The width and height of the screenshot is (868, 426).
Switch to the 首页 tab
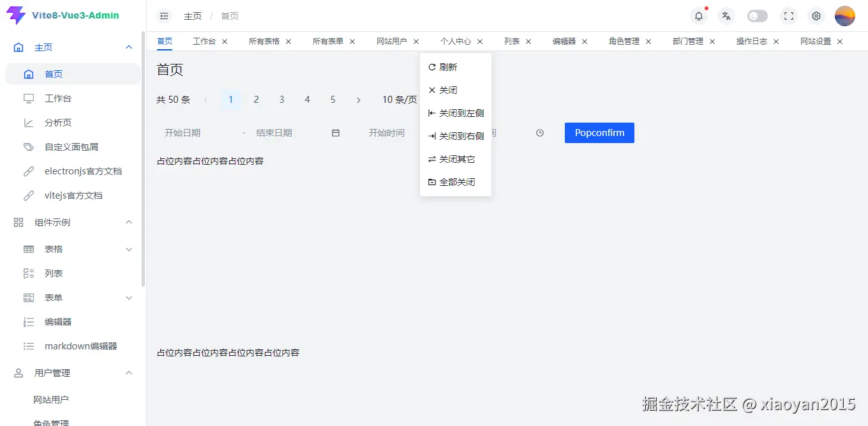pyautogui.click(x=165, y=41)
